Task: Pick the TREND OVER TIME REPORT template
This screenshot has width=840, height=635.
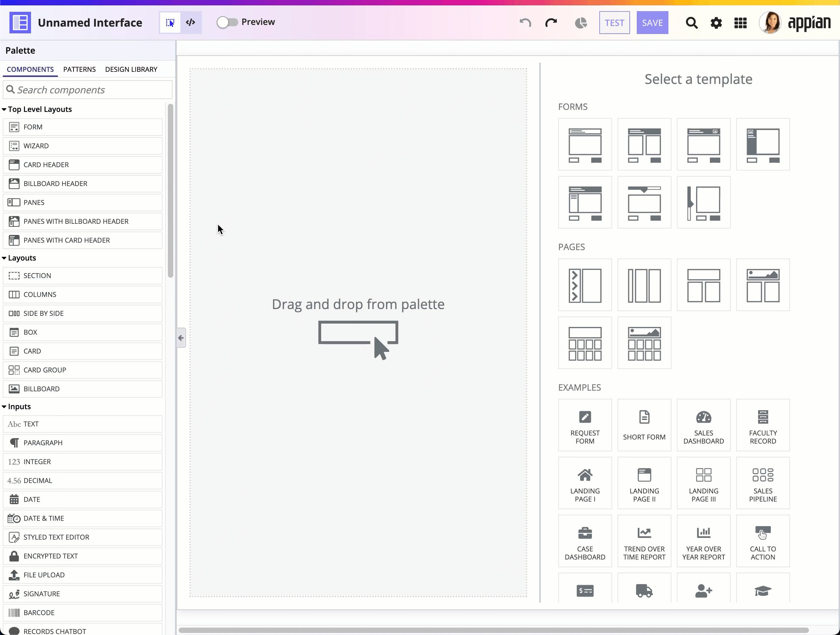Action: (644, 541)
